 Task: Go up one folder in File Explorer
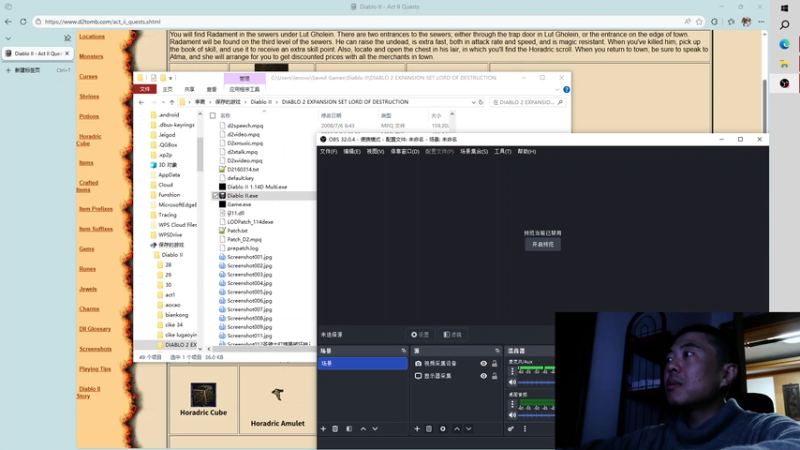click(x=172, y=102)
